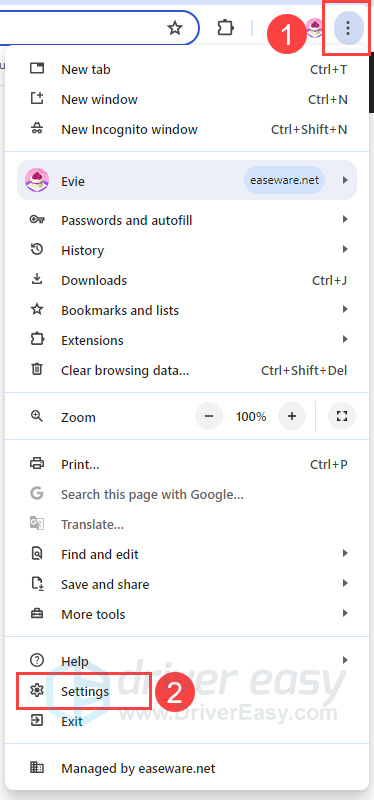Decrease zoom with the minus button
This screenshot has width=374, height=800.
click(209, 416)
